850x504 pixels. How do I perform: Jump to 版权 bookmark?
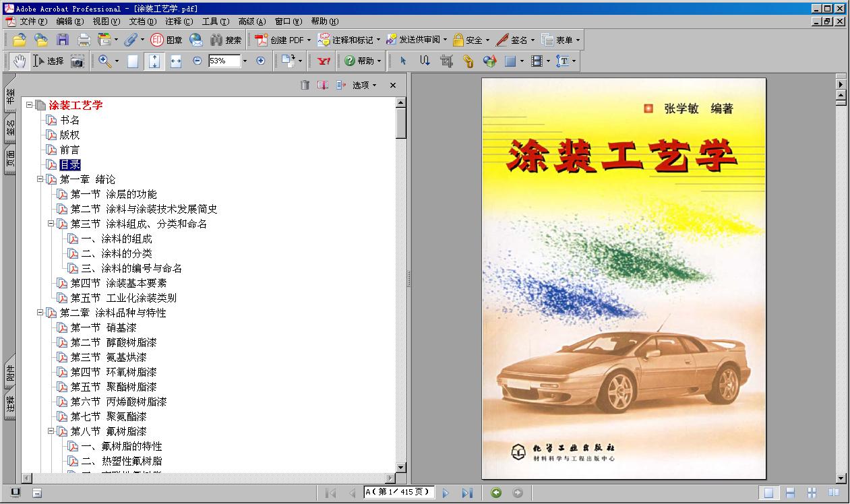tap(69, 135)
